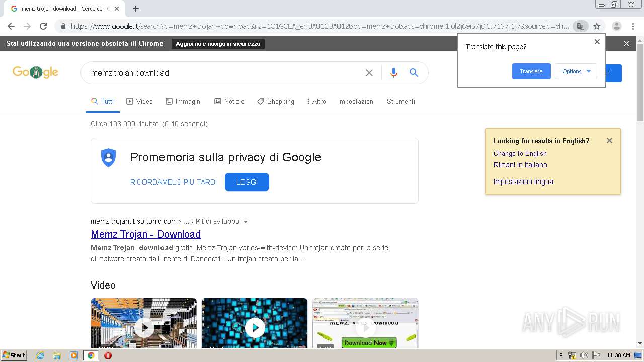The image size is (644, 362).
Task: Select the Tutti results tab
Action: [103, 101]
